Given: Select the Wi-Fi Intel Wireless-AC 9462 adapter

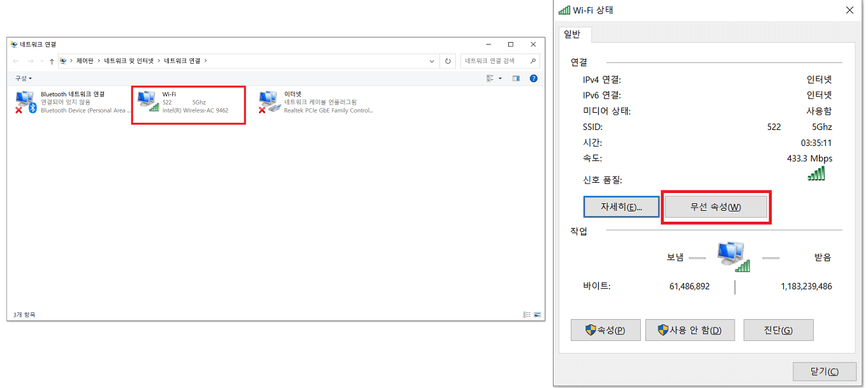Looking at the screenshot, I should [188, 104].
